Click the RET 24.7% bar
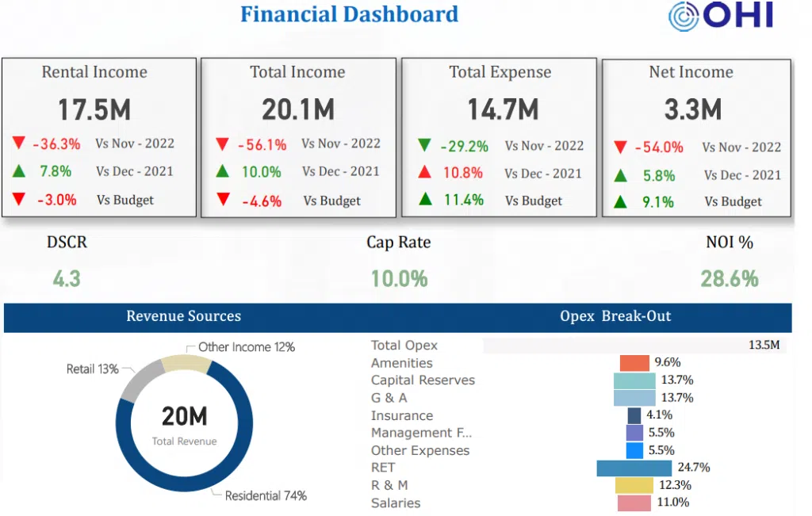812x516 pixels. pos(634,468)
